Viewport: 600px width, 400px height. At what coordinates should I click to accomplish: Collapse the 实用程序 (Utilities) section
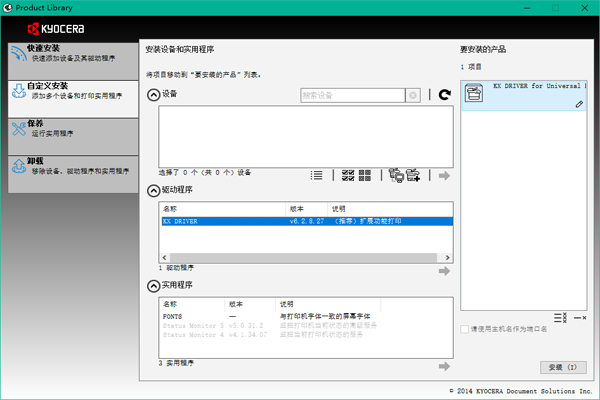(153, 286)
